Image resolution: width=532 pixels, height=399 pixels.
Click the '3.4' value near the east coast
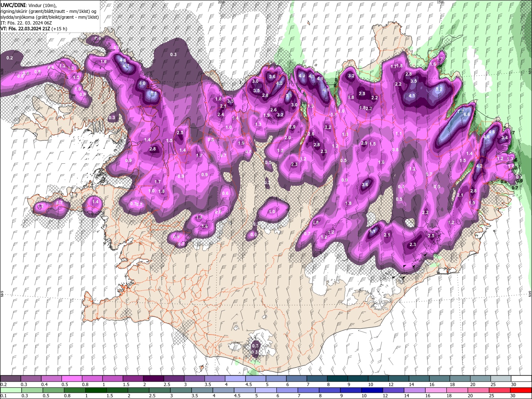(x=505, y=138)
